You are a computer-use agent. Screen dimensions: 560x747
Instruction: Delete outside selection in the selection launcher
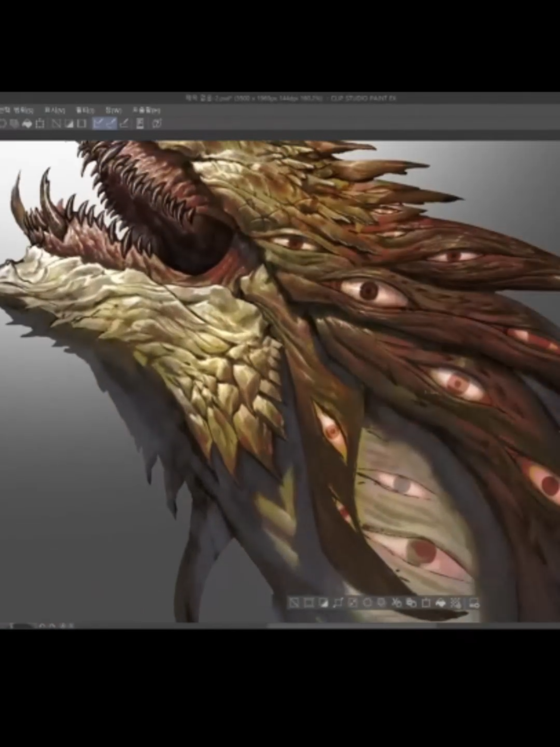pyautogui.click(x=382, y=603)
